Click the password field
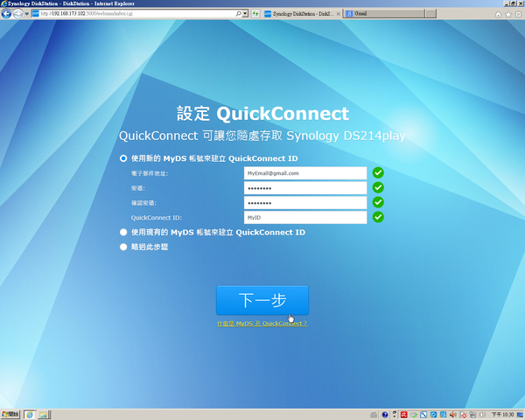Image resolution: width=525 pixels, height=420 pixels. click(x=305, y=188)
